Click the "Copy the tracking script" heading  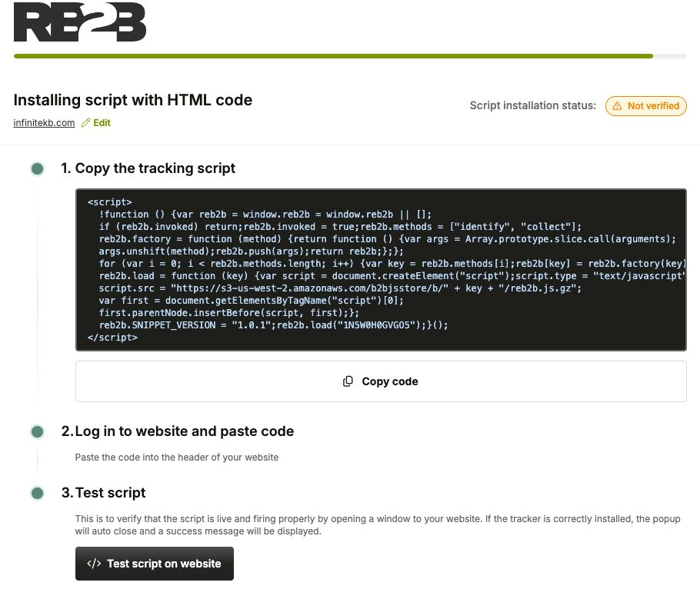coord(155,168)
